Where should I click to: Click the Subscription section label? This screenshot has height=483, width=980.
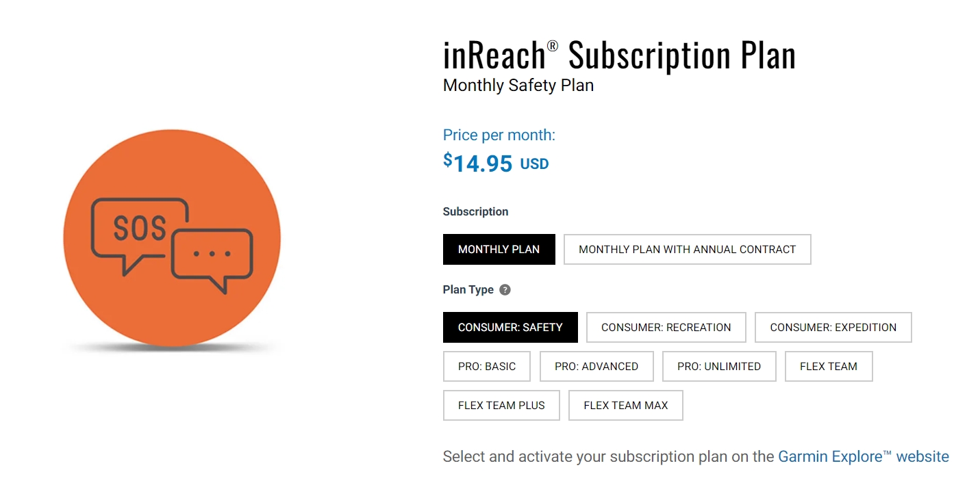pos(475,211)
